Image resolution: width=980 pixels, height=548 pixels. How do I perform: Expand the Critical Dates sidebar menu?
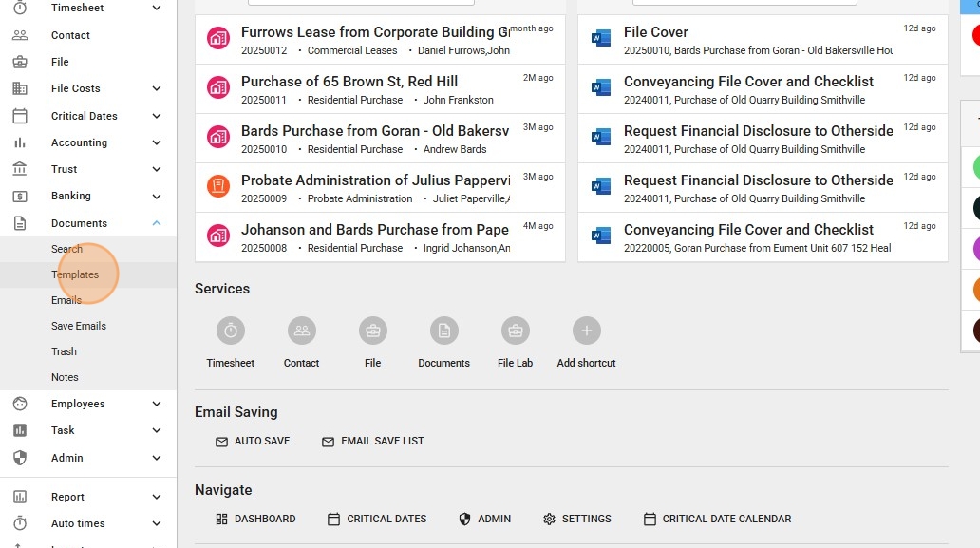(157, 116)
